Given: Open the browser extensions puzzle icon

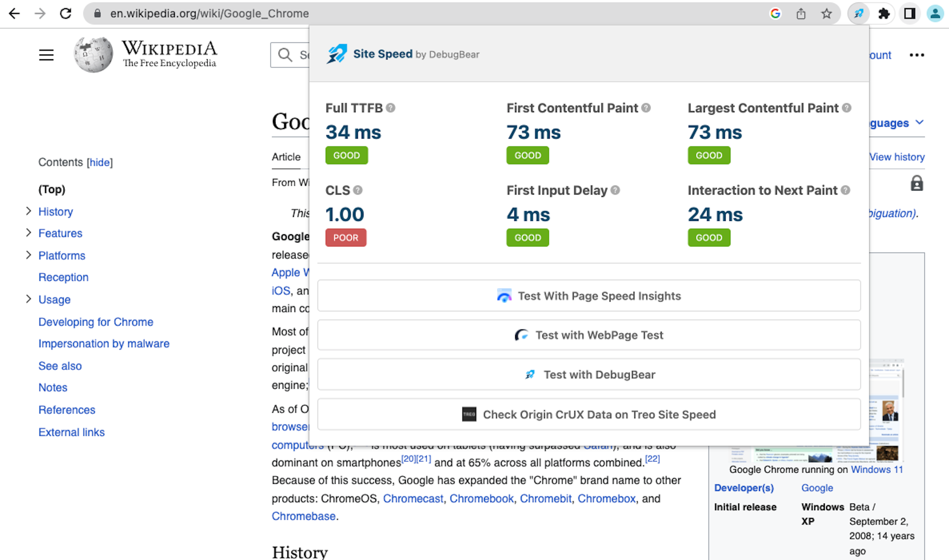Looking at the screenshot, I should point(884,13).
